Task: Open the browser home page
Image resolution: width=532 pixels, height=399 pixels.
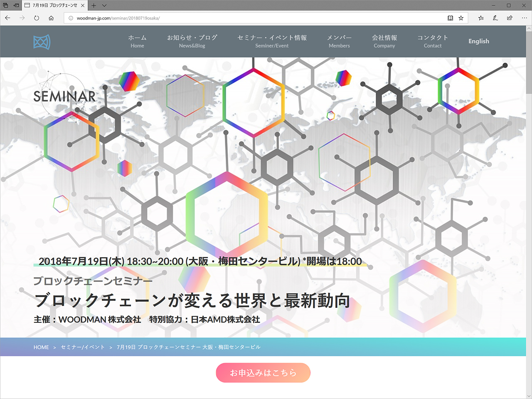Action: (x=51, y=18)
